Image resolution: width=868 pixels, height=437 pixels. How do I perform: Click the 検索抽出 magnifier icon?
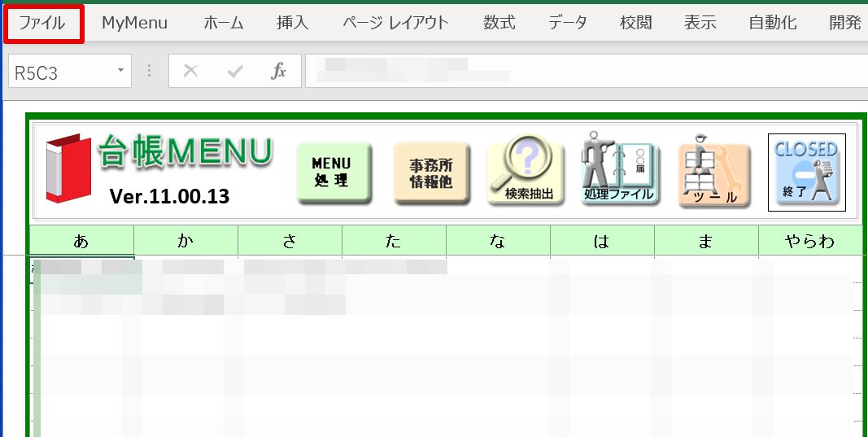pos(525,171)
